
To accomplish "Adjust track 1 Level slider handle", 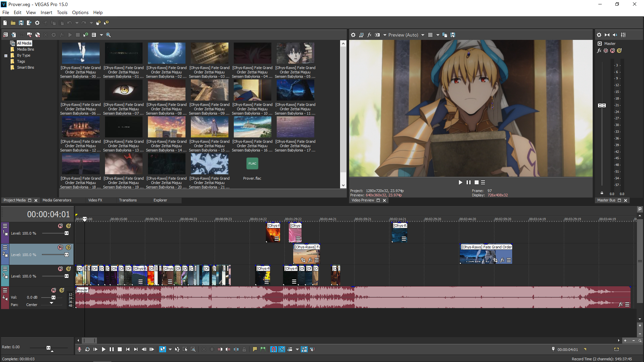I will (x=66, y=233).
